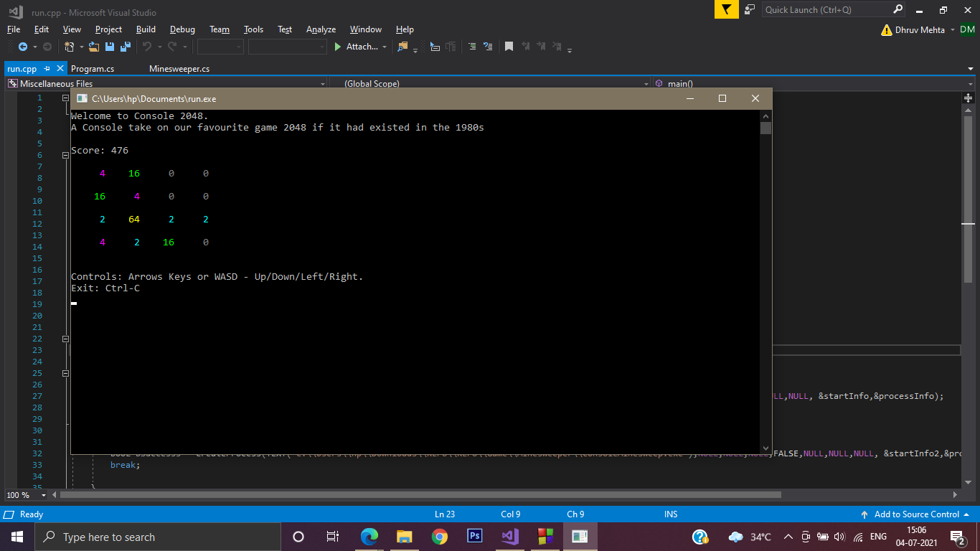Screen dimensions: 980x551
Task: Click the console scrollbar down arrow
Action: pos(766,447)
